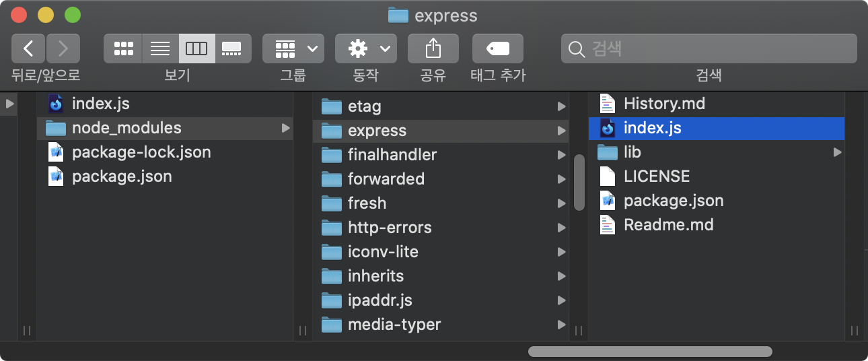Click the "Readme.md" file name
The height and width of the screenshot is (361, 868).
point(668,224)
